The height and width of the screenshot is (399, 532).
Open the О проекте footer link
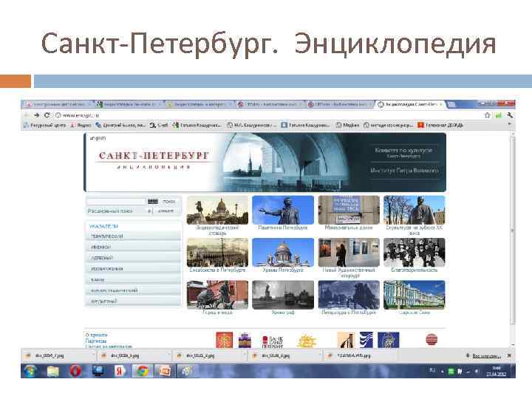coord(96,335)
